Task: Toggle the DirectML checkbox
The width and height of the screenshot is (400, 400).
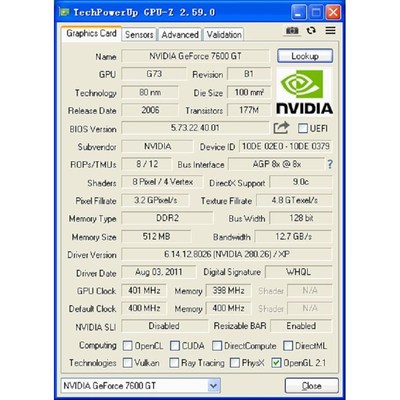Action: (288, 346)
